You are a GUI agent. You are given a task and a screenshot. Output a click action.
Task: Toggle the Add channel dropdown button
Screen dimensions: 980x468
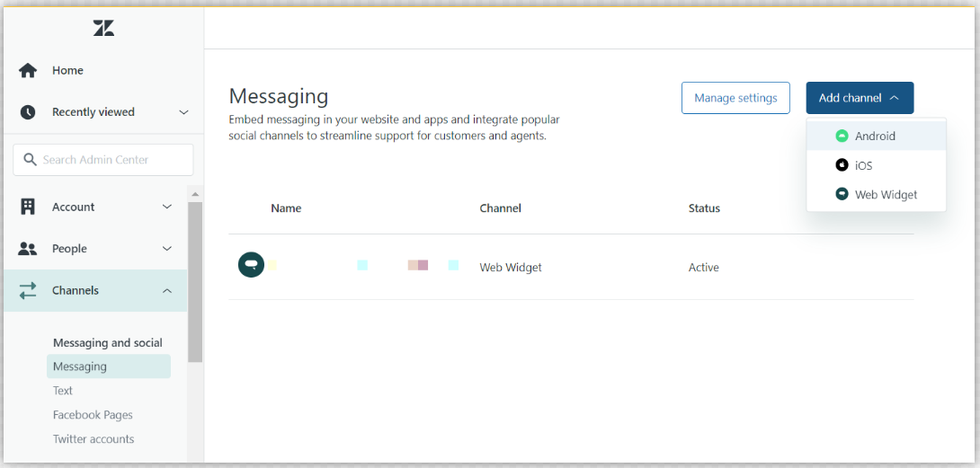coord(860,98)
